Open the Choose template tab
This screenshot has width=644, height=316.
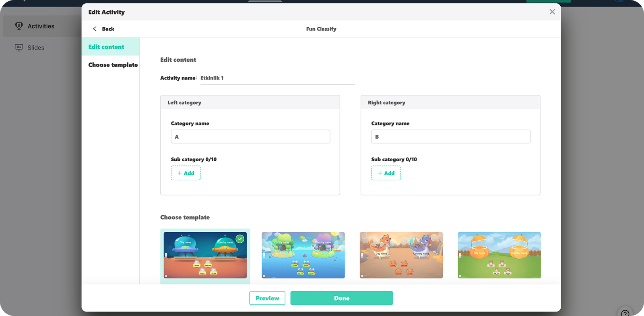pyautogui.click(x=113, y=65)
